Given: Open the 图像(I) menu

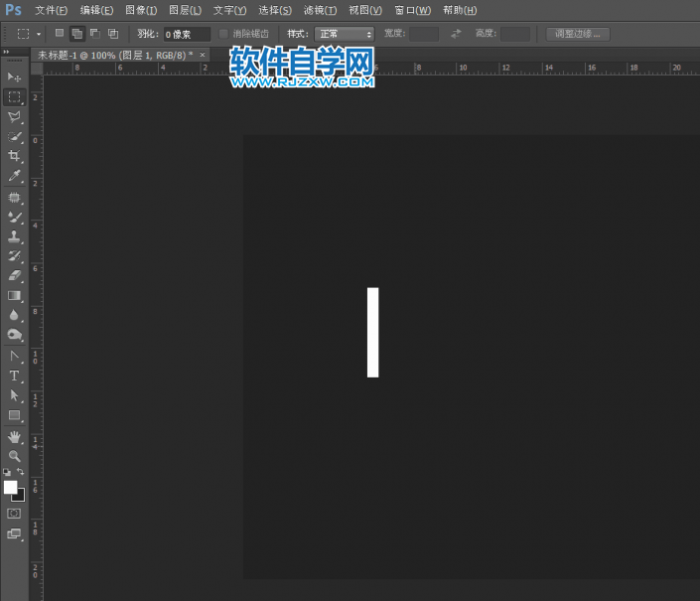Looking at the screenshot, I should click(x=141, y=10).
